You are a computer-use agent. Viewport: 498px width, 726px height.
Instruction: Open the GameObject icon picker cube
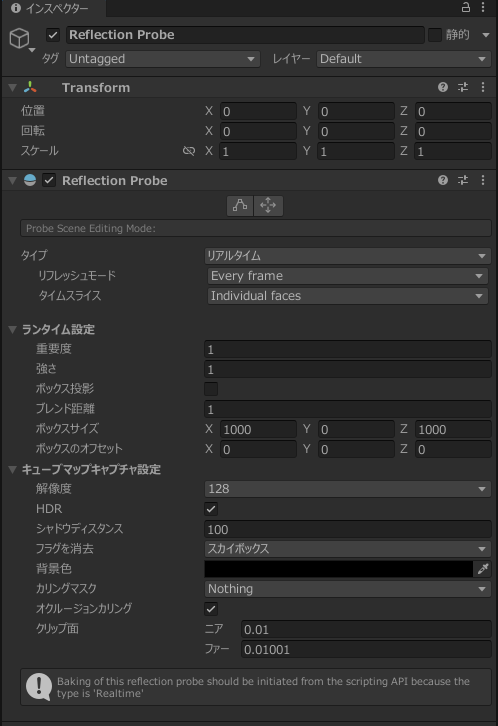[x=19, y=38]
